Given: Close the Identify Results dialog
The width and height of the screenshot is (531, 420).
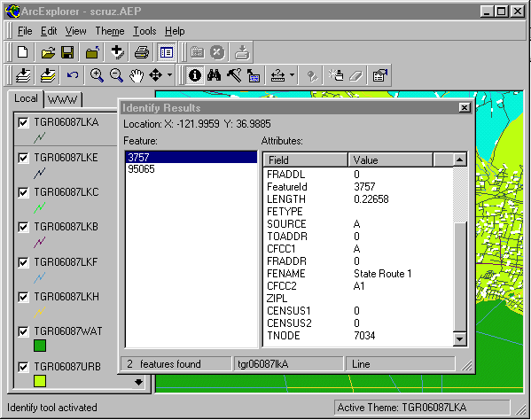Looking at the screenshot, I should pos(465,107).
